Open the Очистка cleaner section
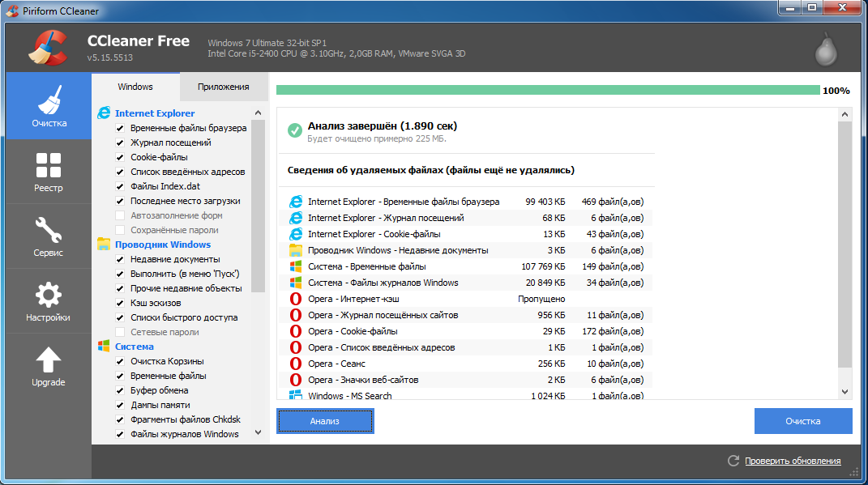Image resolution: width=868 pixels, height=485 pixels. pos(49,106)
